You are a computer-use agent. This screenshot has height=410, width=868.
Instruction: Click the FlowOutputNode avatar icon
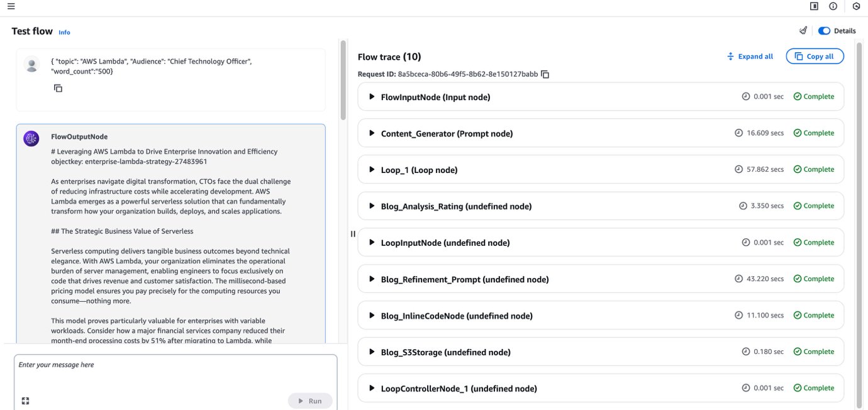tap(31, 139)
